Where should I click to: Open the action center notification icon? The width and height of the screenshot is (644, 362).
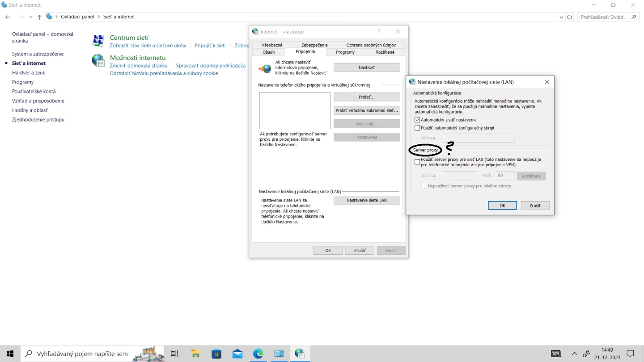point(631,354)
